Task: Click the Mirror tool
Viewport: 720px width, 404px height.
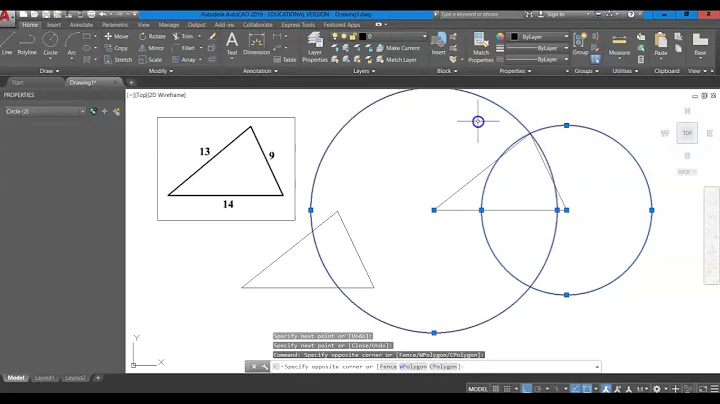Action: point(151,48)
